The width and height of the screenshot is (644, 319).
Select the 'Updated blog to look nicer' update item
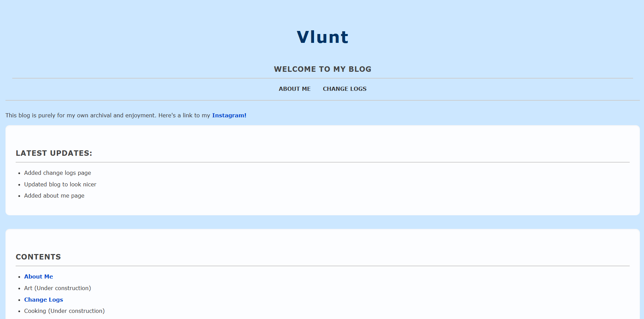pos(60,184)
